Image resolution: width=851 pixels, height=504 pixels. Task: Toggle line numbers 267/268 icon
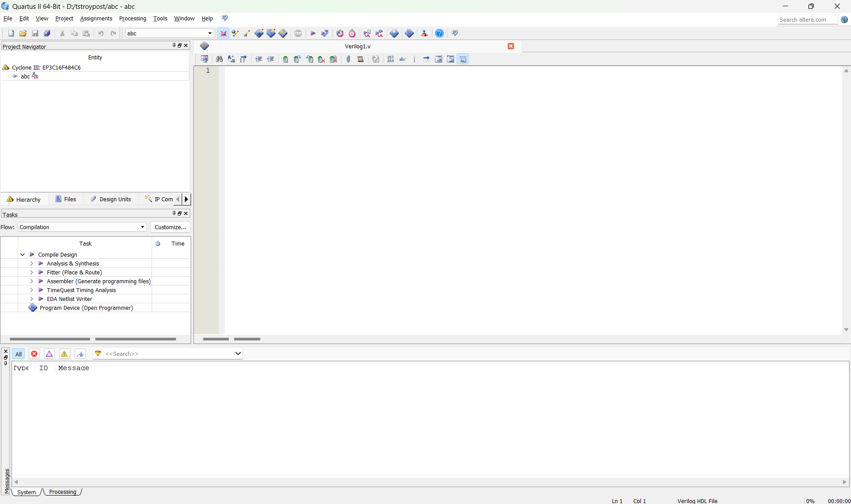391,59
